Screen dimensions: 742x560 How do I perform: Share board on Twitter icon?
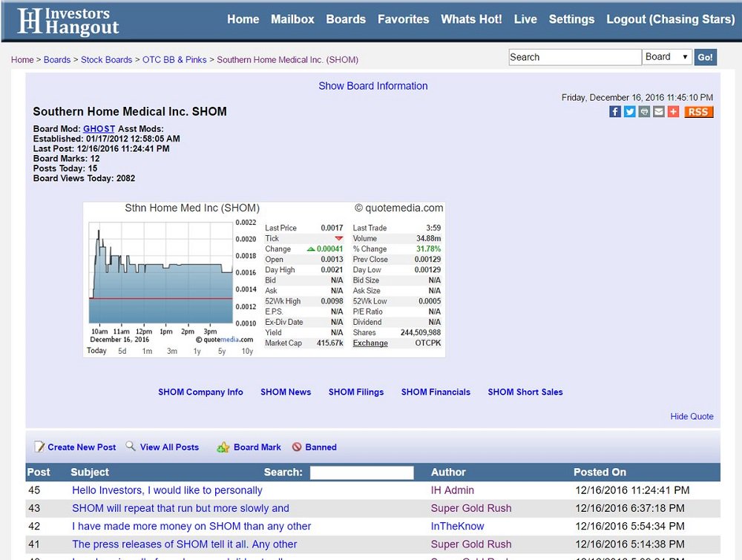point(629,111)
